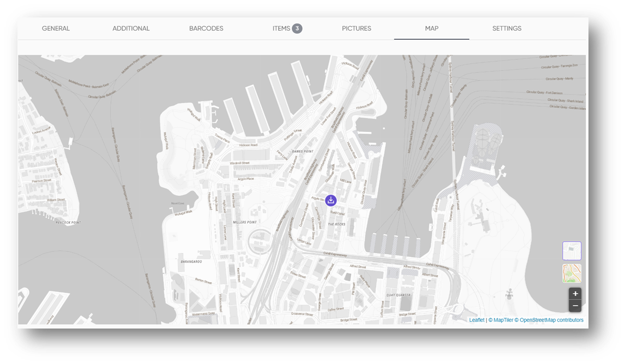This screenshot has height=364, width=624.
Task: View the Pictures tab
Action: coord(357,28)
